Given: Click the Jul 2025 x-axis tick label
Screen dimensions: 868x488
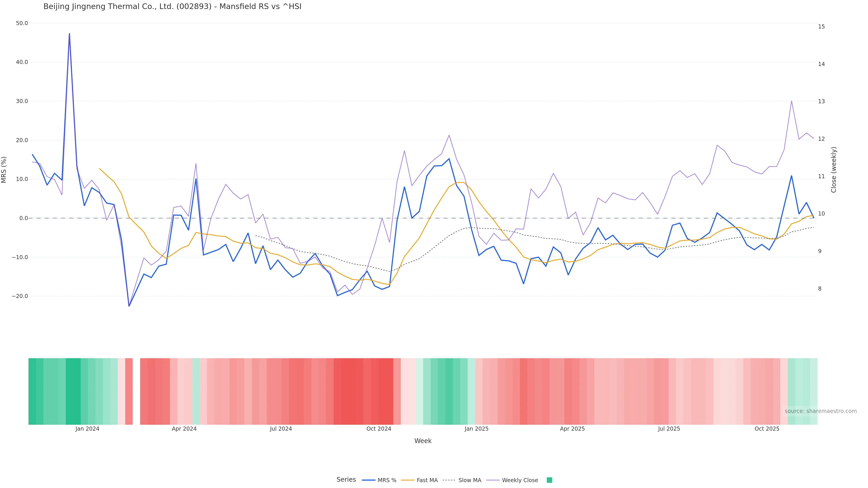Looking at the screenshot, I should (x=669, y=429).
